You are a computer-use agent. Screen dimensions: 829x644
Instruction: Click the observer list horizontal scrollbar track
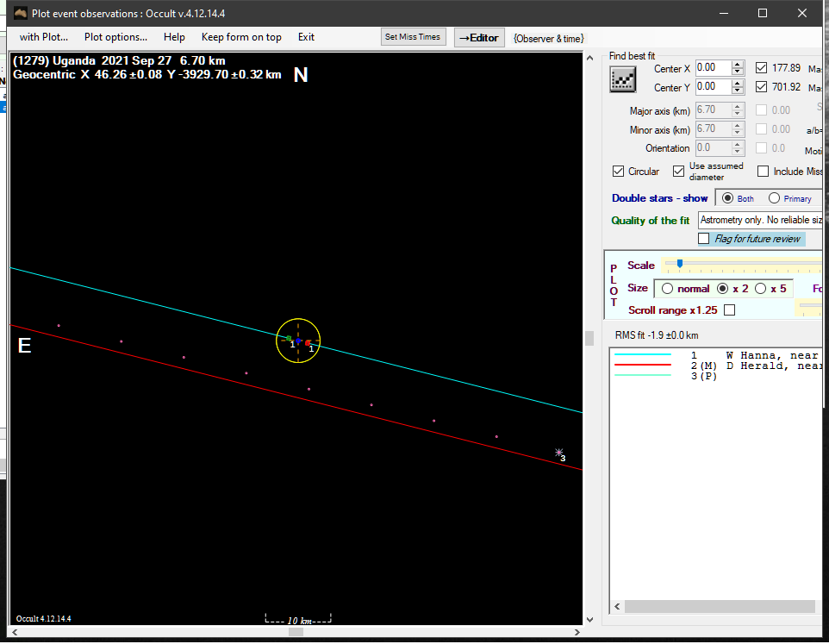[720, 606]
